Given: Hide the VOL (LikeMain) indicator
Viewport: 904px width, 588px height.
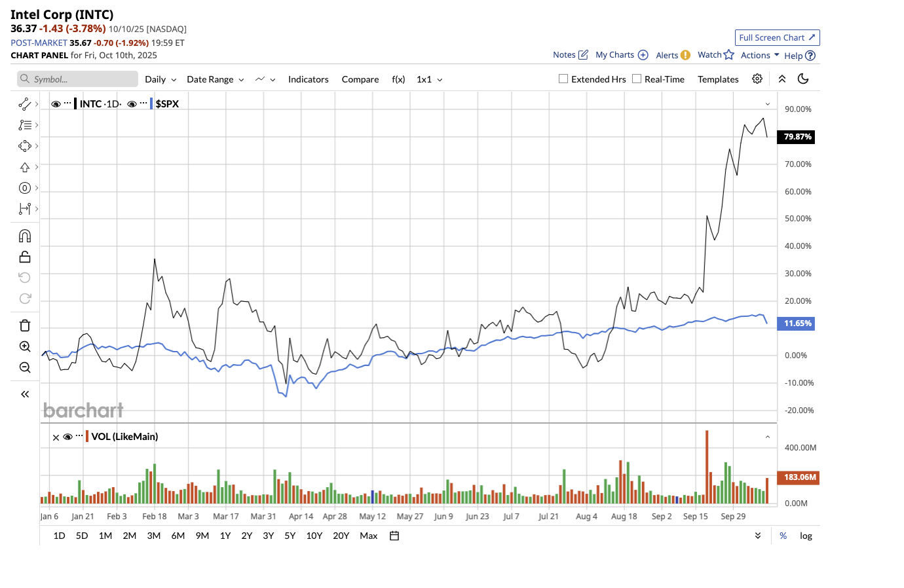Looking at the screenshot, I should point(67,437).
